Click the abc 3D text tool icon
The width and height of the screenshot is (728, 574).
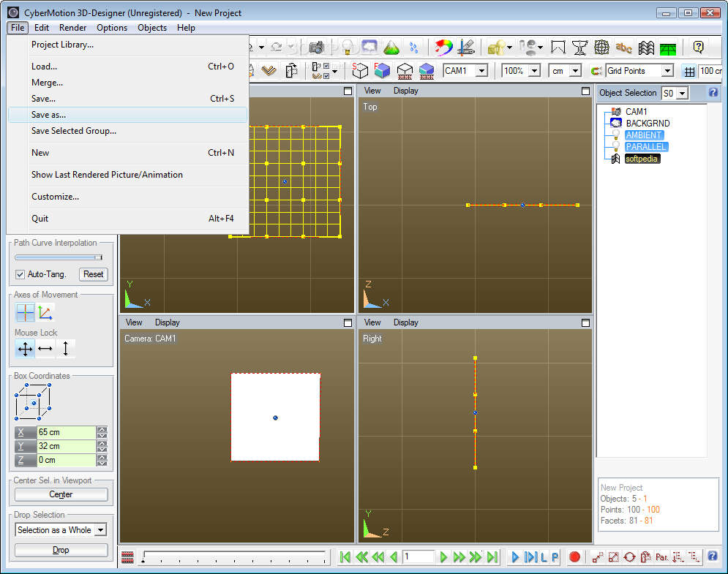tap(623, 48)
